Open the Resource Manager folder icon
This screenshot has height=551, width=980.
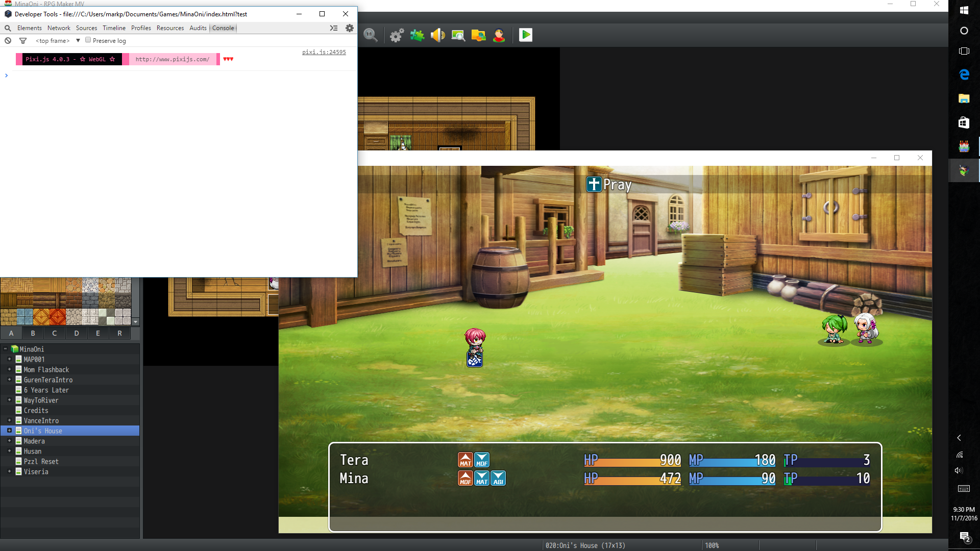pyautogui.click(x=479, y=35)
